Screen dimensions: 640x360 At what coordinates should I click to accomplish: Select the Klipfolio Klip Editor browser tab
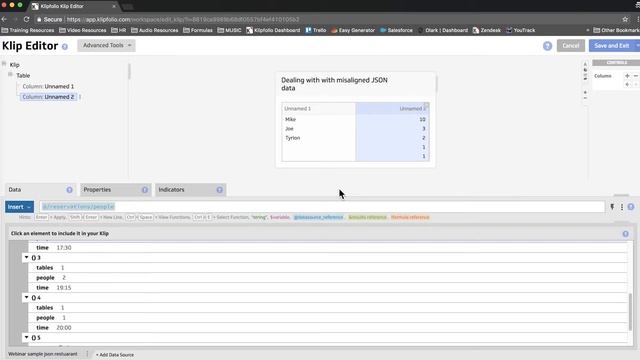[73, 6]
